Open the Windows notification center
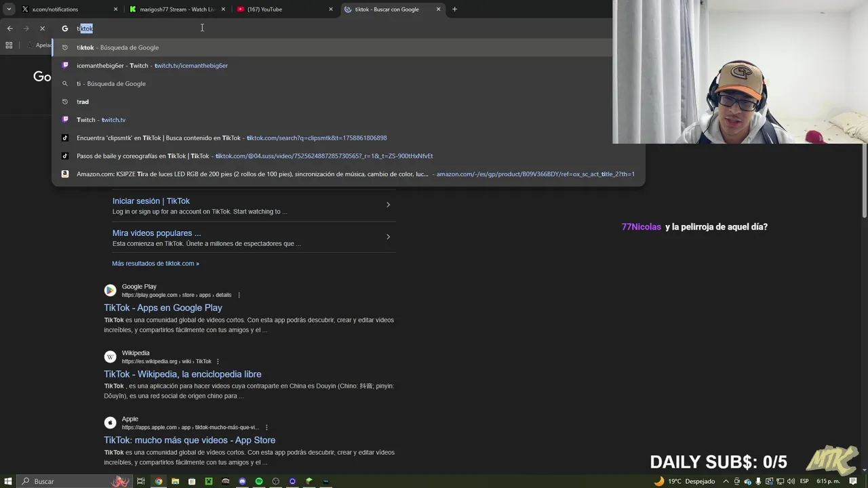 tap(853, 481)
